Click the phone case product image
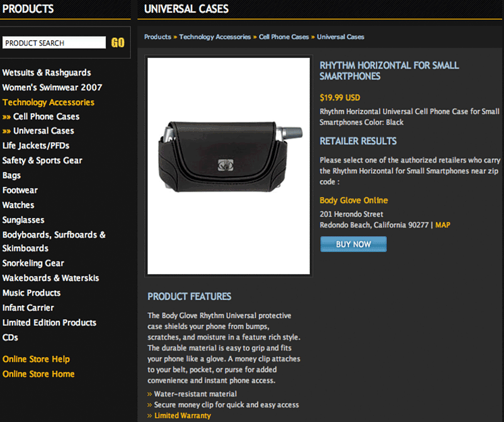The height and width of the screenshot is (422, 504). (229, 166)
